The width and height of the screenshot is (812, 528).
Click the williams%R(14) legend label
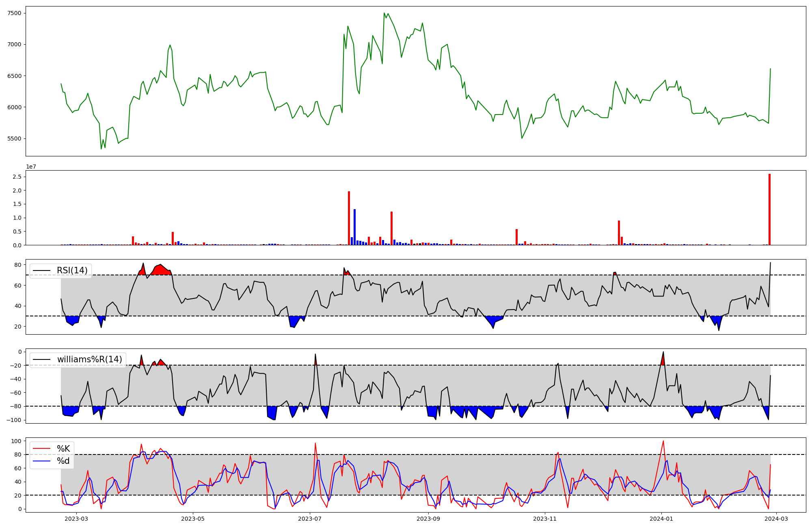[89, 359]
